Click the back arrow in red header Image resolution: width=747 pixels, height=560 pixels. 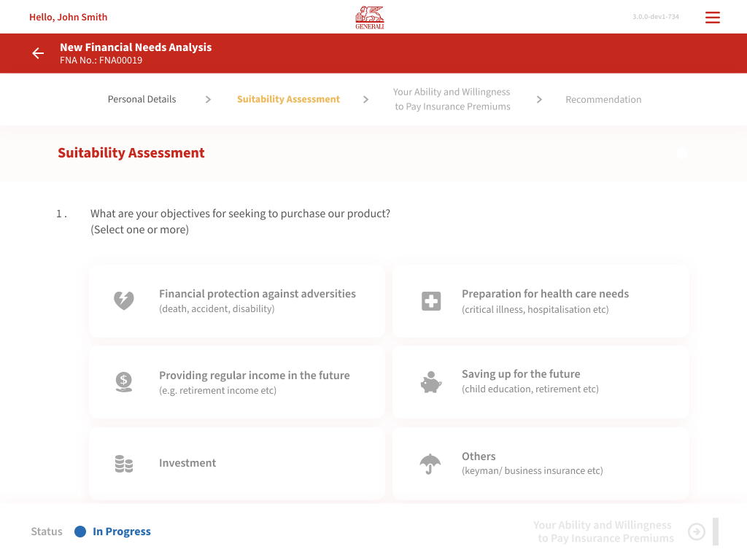pos(38,53)
